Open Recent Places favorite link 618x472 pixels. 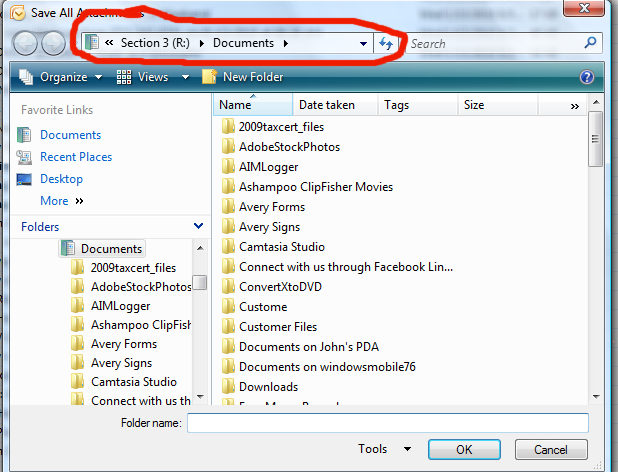(76, 157)
